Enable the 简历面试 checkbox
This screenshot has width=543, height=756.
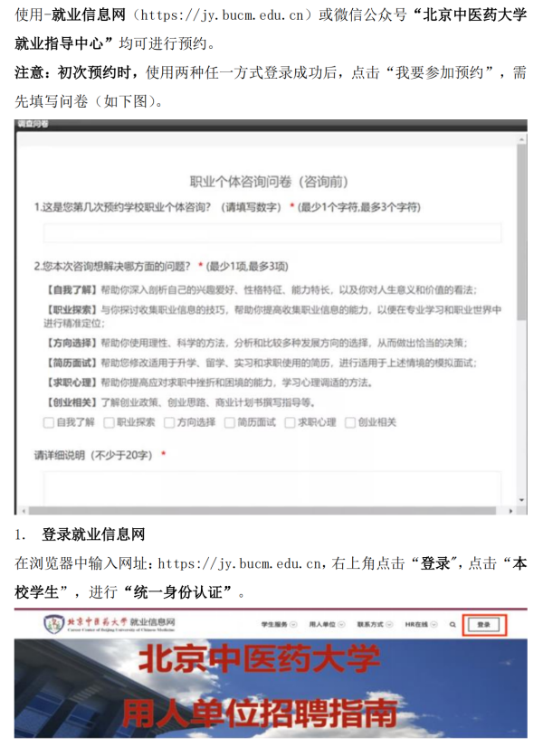230,421
